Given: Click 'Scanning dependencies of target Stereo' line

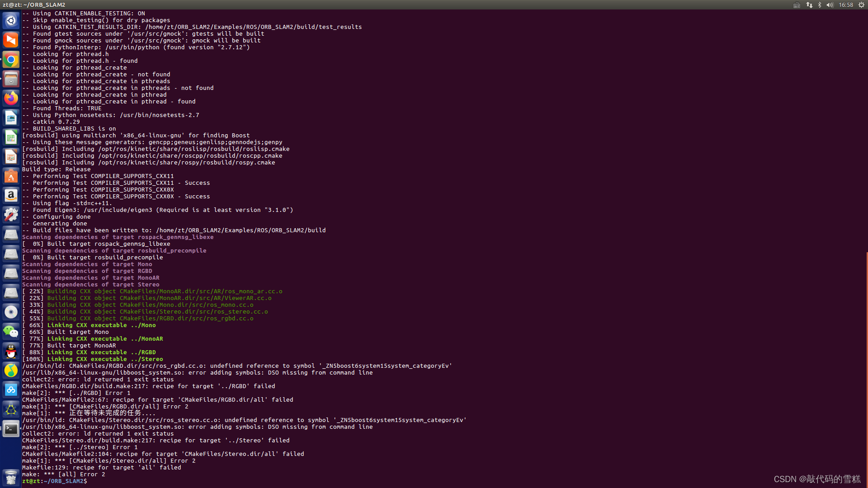Looking at the screenshot, I should pyautogui.click(x=91, y=285).
